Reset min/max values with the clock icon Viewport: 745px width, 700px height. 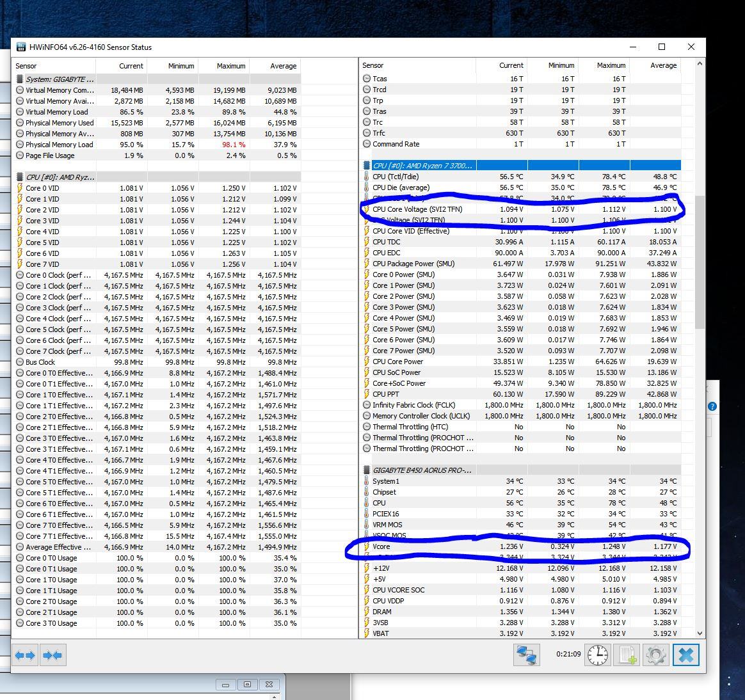(x=598, y=655)
